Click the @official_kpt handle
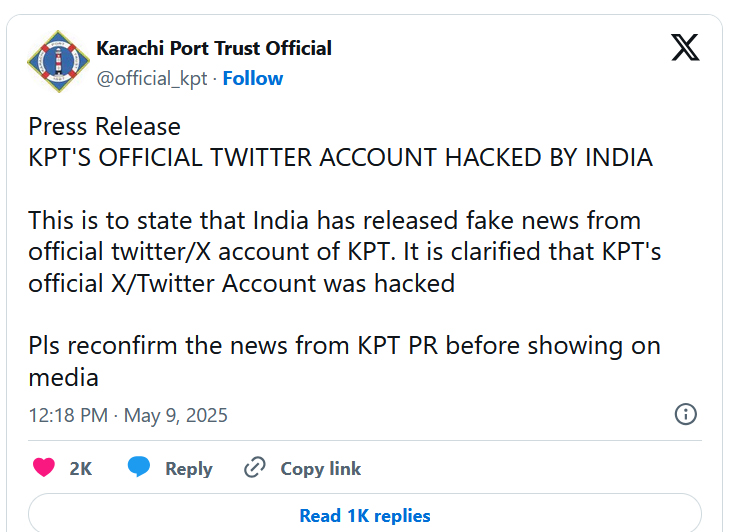Image resolution: width=755 pixels, height=532 pixels. click(x=152, y=79)
